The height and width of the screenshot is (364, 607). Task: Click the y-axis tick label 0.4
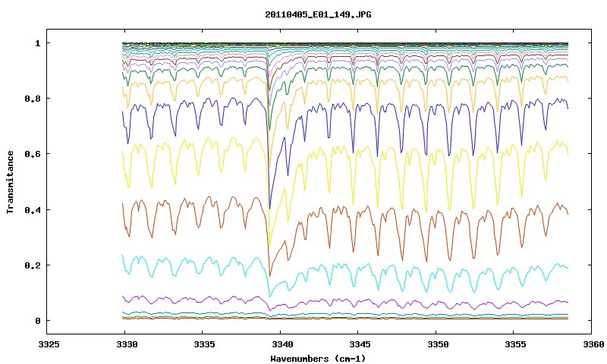33,209
